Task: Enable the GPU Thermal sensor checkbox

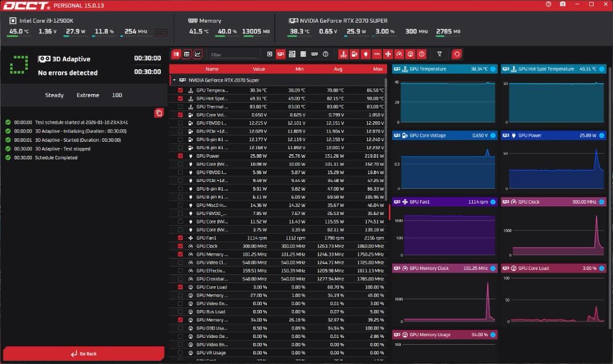Action: point(180,107)
